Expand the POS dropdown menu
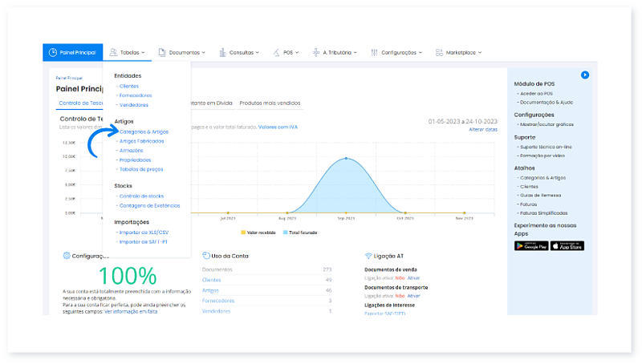 coord(291,52)
